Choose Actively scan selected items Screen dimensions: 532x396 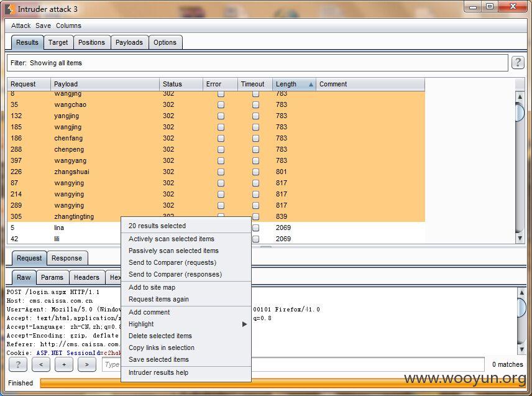click(186, 239)
